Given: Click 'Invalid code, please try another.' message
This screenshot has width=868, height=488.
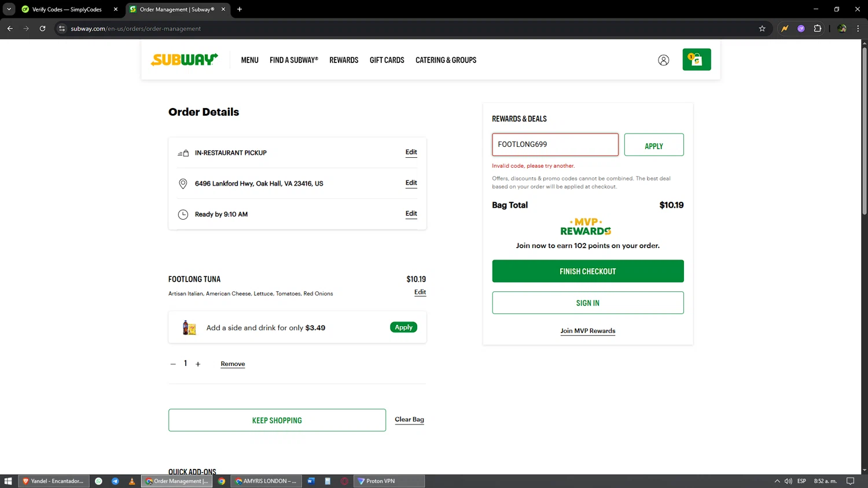Looking at the screenshot, I should [534, 166].
